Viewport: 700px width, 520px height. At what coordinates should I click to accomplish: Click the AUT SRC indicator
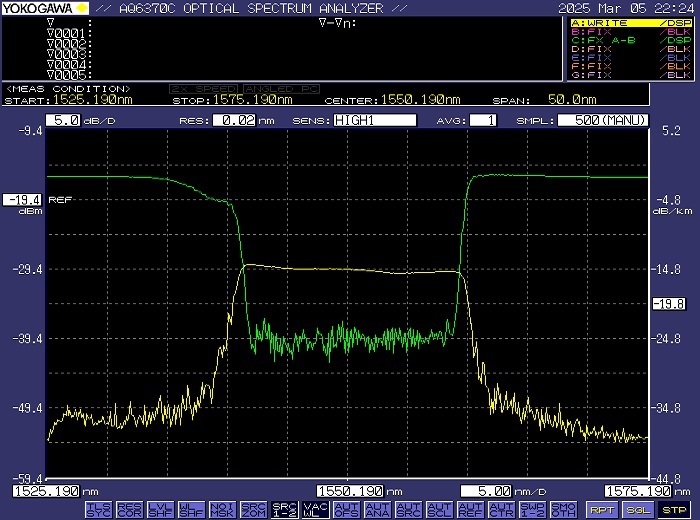tap(408, 509)
